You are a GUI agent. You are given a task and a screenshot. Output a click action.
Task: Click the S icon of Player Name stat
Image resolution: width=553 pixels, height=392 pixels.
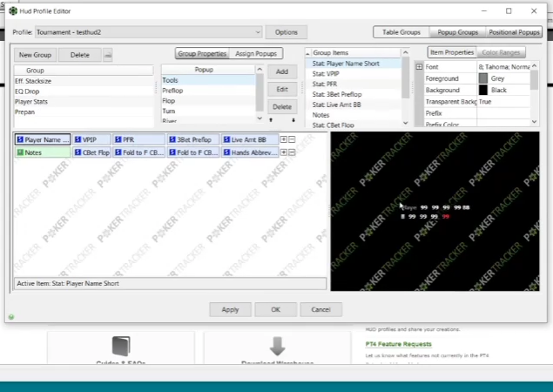click(20, 139)
